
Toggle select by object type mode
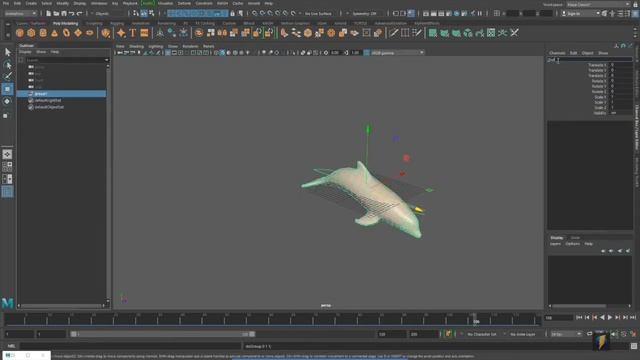(144, 13)
